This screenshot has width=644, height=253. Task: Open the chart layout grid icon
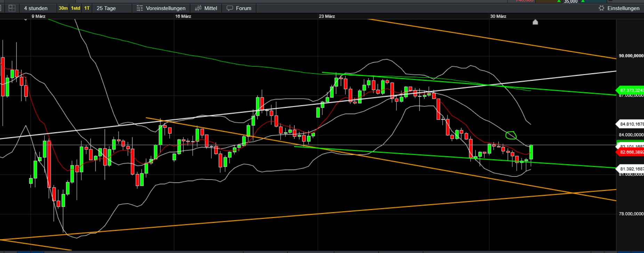point(12,8)
